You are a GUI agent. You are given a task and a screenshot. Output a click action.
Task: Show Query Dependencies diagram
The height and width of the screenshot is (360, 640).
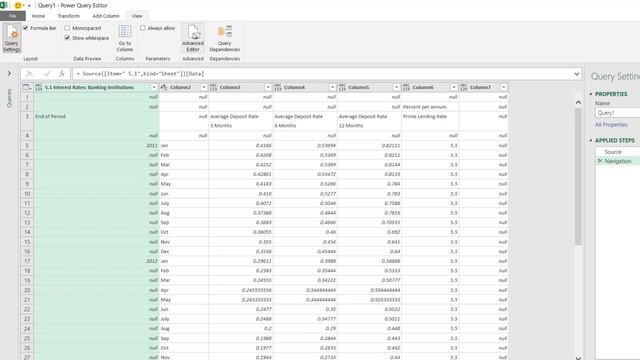(x=224, y=38)
